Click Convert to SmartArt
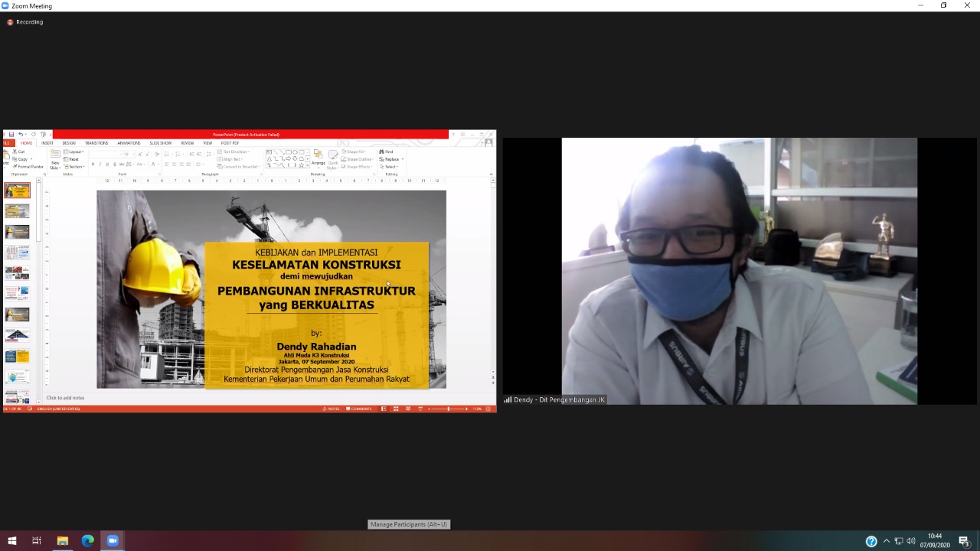 [x=237, y=167]
